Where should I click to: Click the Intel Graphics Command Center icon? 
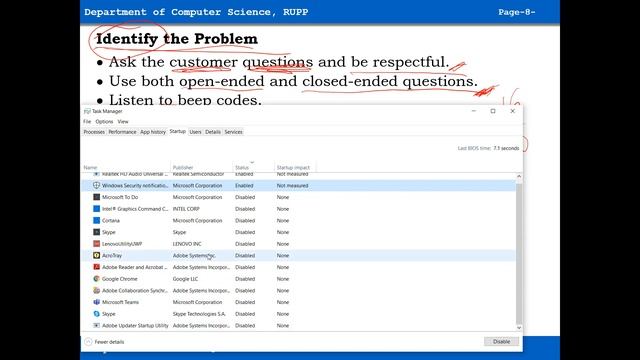tap(96, 209)
